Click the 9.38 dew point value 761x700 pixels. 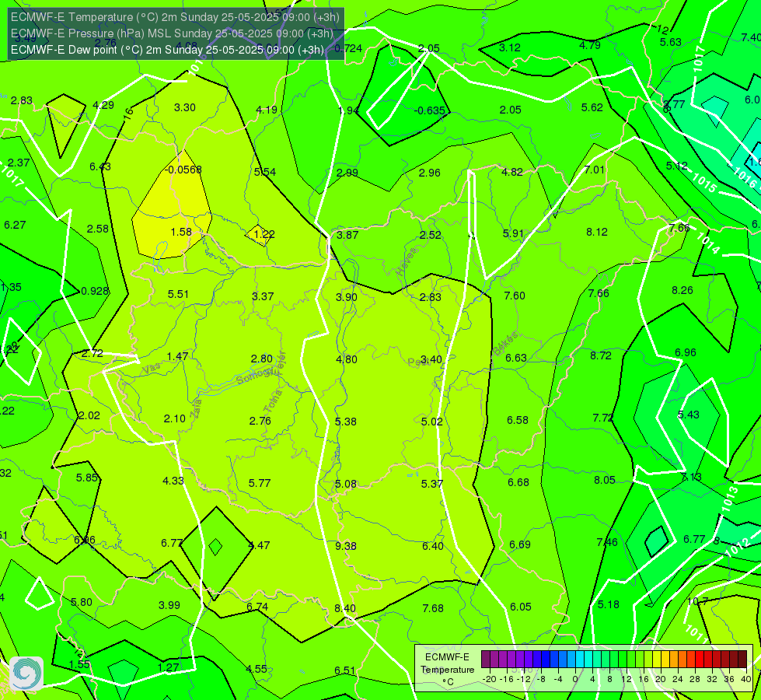pyautogui.click(x=346, y=546)
